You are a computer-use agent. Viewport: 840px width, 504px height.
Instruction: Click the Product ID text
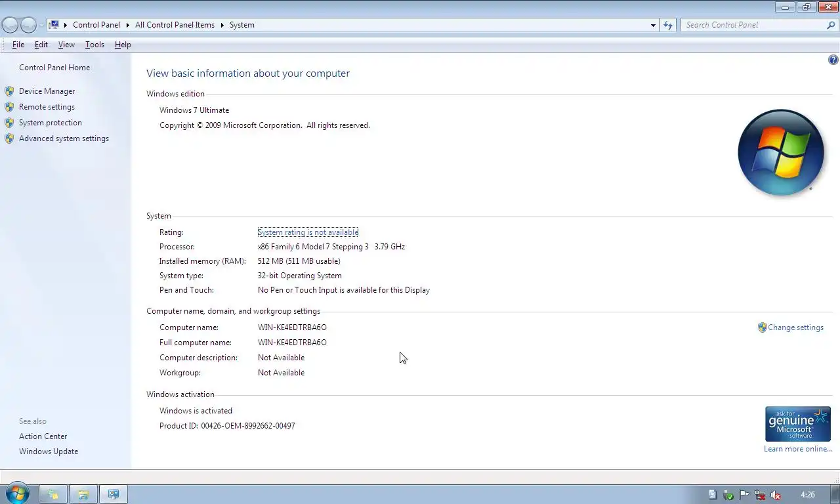(x=227, y=426)
